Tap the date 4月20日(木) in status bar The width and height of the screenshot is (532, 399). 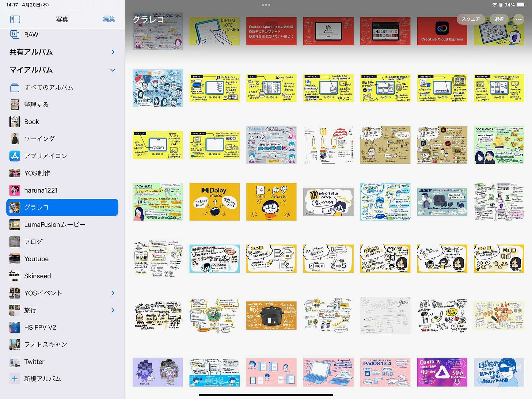coord(35,5)
